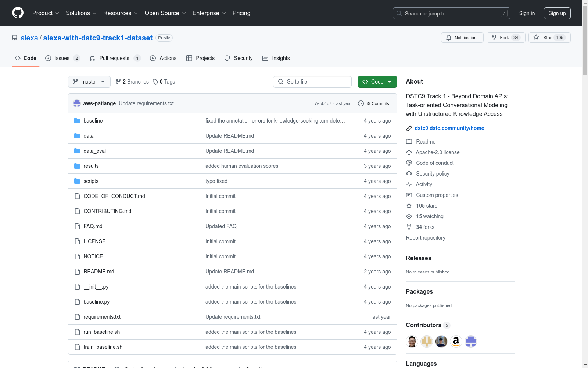The image size is (588, 368).
Task: Click the fork icon next to 34 forks
Action: (409, 227)
